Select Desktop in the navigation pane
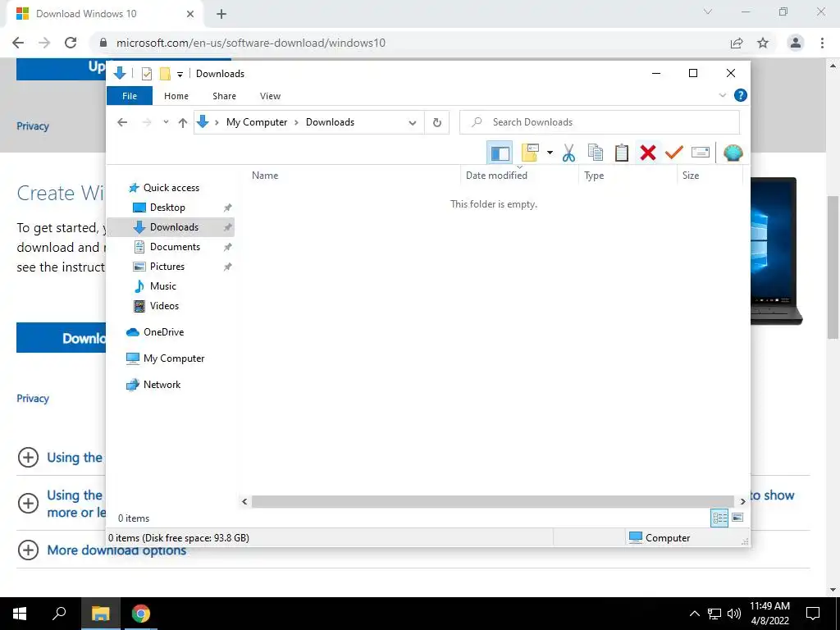The height and width of the screenshot is (630, 840). click(167, 208)
